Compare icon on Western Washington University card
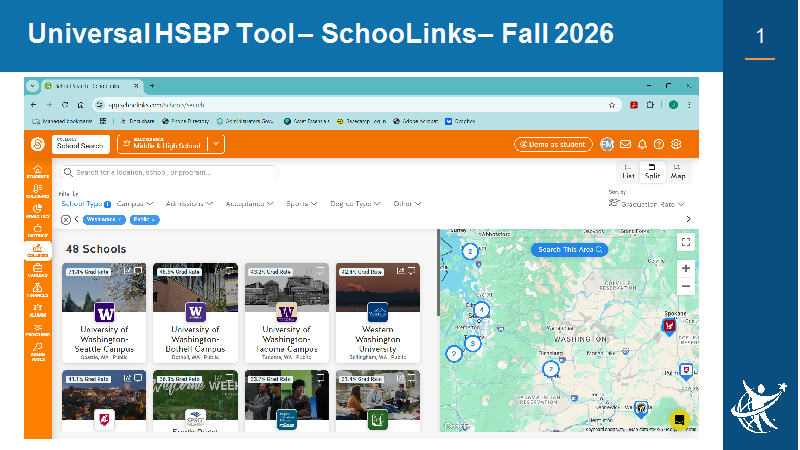Viewport: 800px width, 450px height. [401, 271]
